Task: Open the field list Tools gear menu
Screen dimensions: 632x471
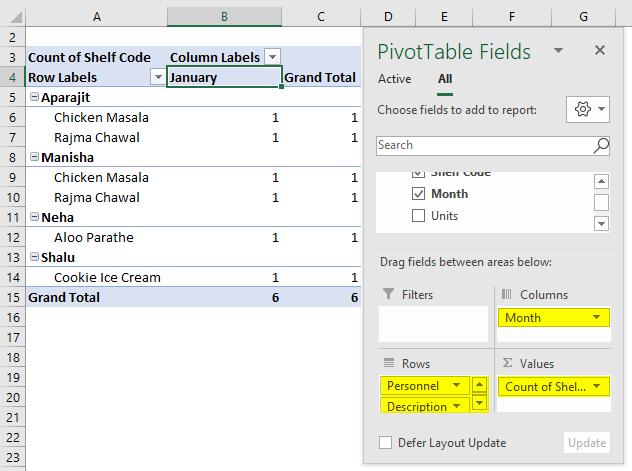Action: 588,110
